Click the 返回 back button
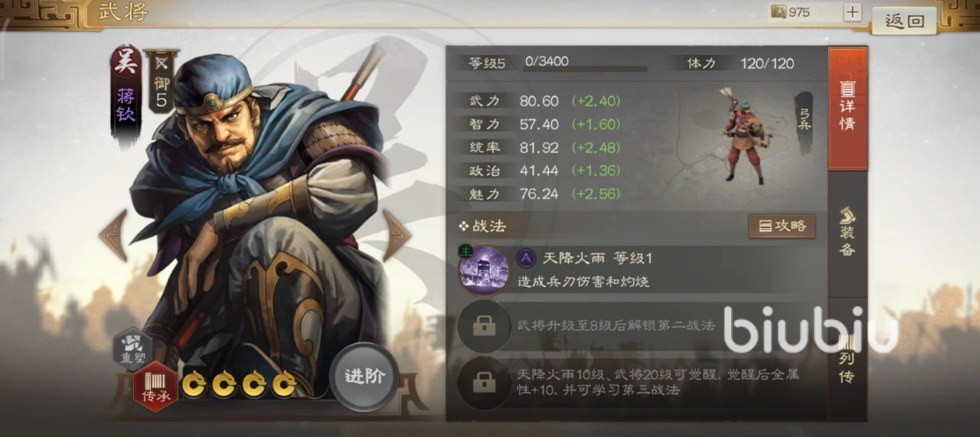The image size is (980, 437). click(905, 21)
